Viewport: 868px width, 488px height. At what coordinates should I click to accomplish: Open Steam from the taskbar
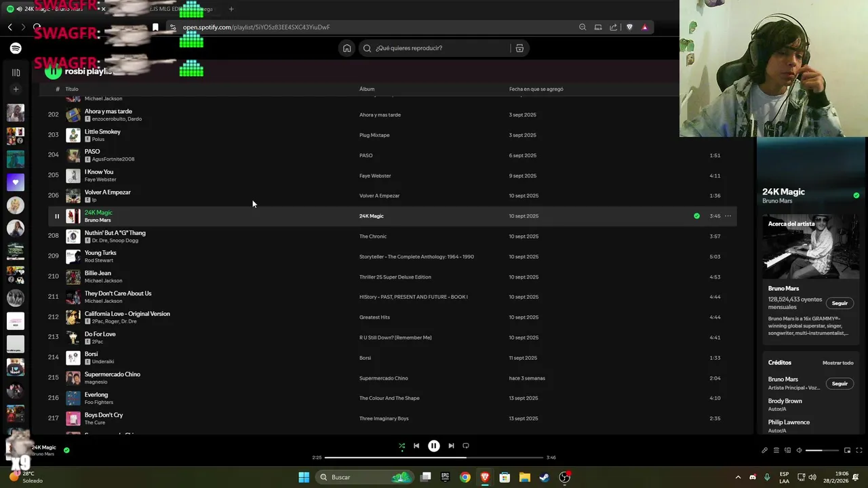point(544,477)
